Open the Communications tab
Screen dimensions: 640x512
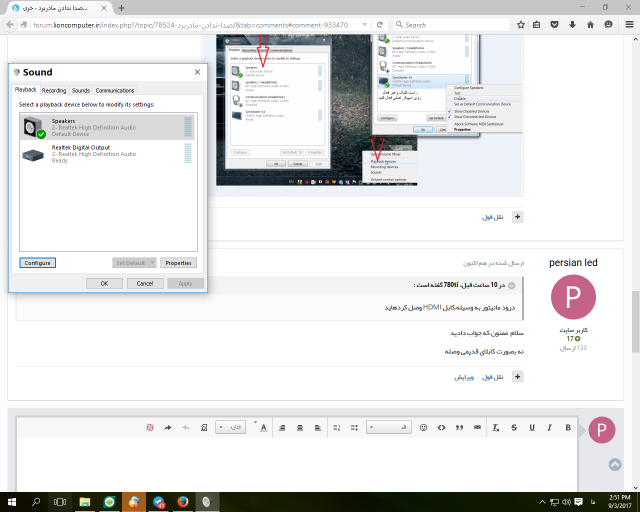115,90
